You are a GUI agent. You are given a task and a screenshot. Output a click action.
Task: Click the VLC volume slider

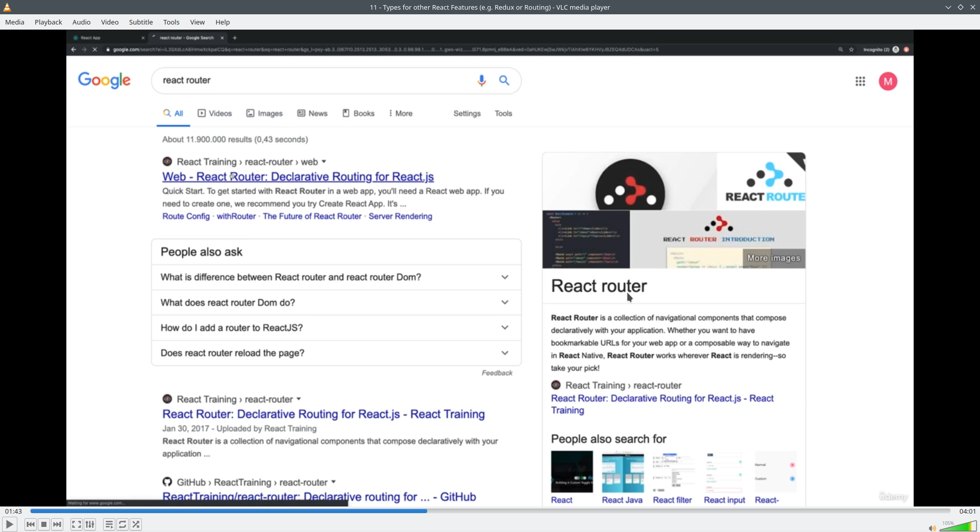958,526
